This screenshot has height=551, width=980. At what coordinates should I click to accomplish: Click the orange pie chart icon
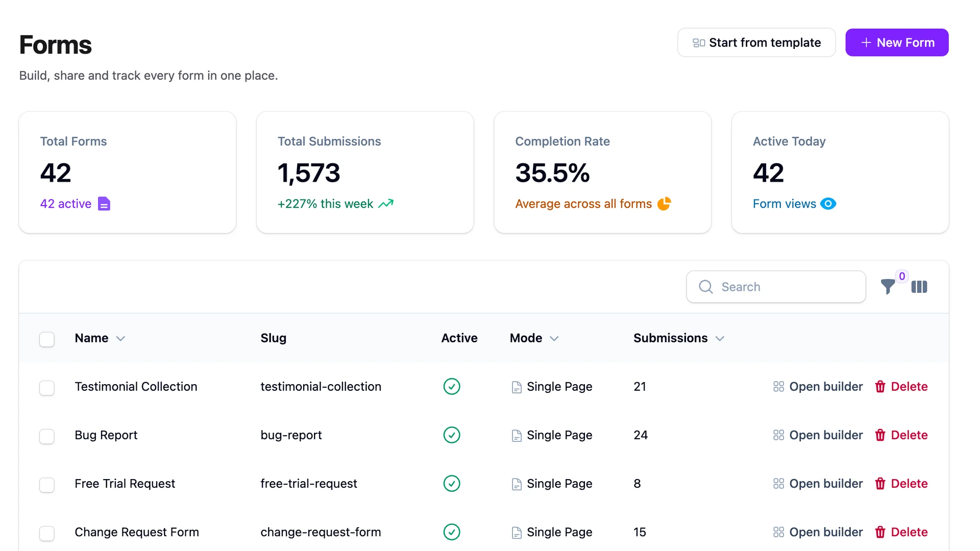[664, 204]
